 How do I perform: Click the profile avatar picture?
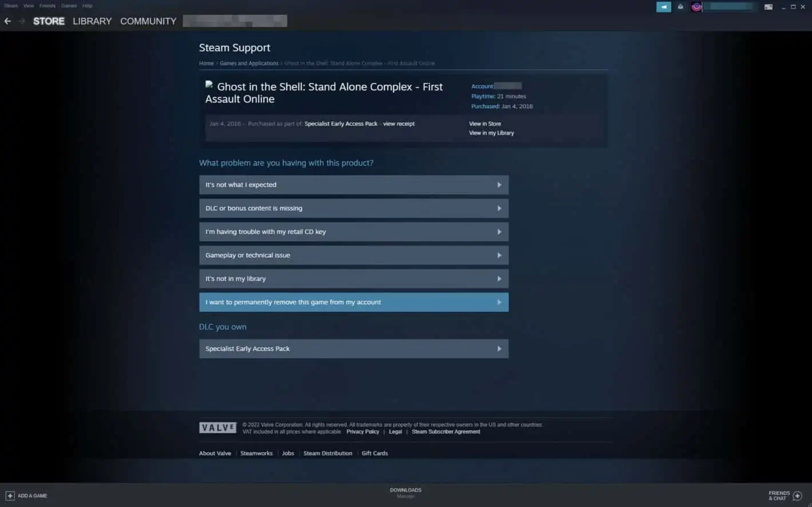tap(696, 7)
